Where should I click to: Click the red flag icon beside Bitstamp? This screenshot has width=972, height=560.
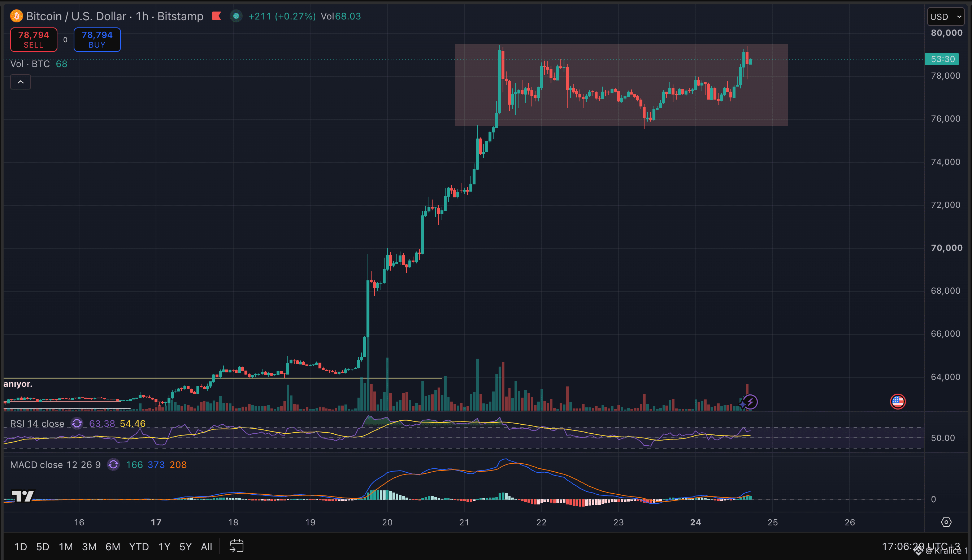tap(217, 16)
